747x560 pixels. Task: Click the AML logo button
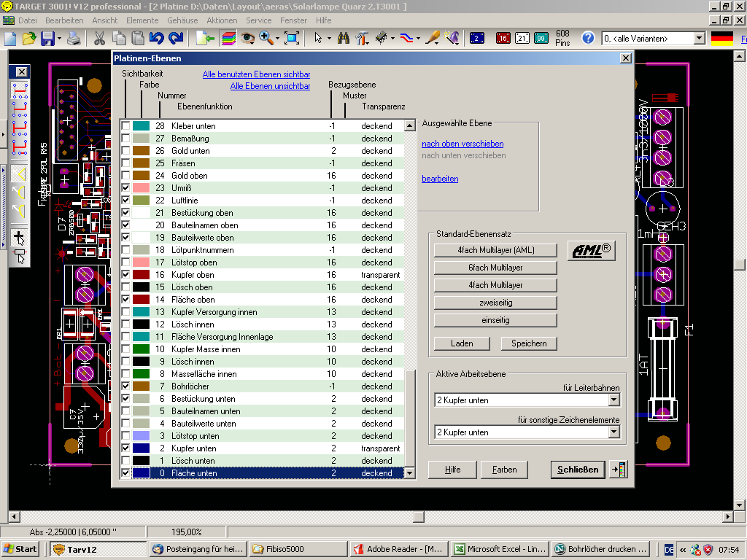[591, 251]
